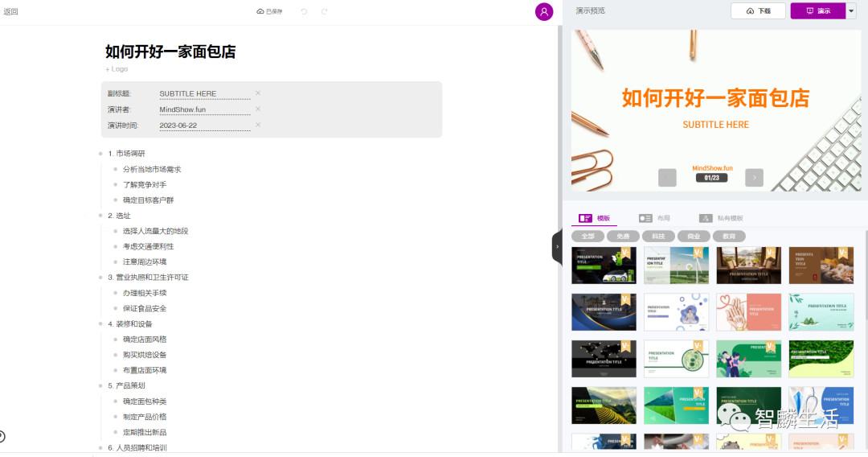Screen dimensions: 868x457
Task: Collapse the preview panel with side handle
Action: pos(557,247)
